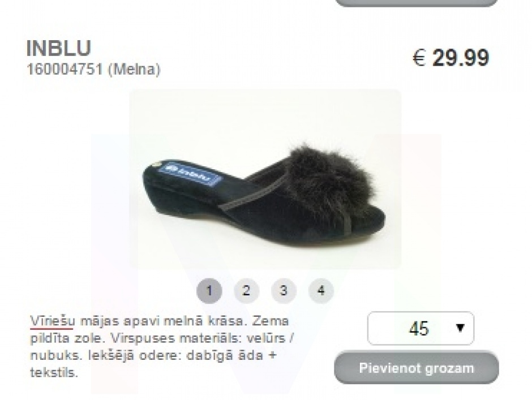The image size is (532, 400).
Task: Click the price 29.99
Action: point(461,58)
